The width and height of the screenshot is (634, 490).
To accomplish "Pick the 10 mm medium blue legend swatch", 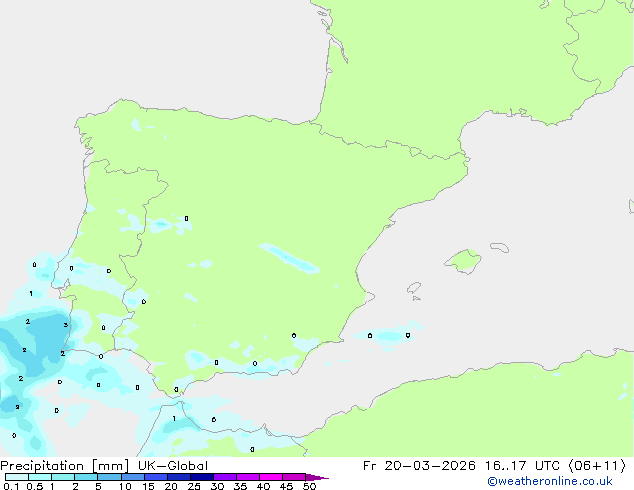I will pyautogui.click(x=132, y=477).
